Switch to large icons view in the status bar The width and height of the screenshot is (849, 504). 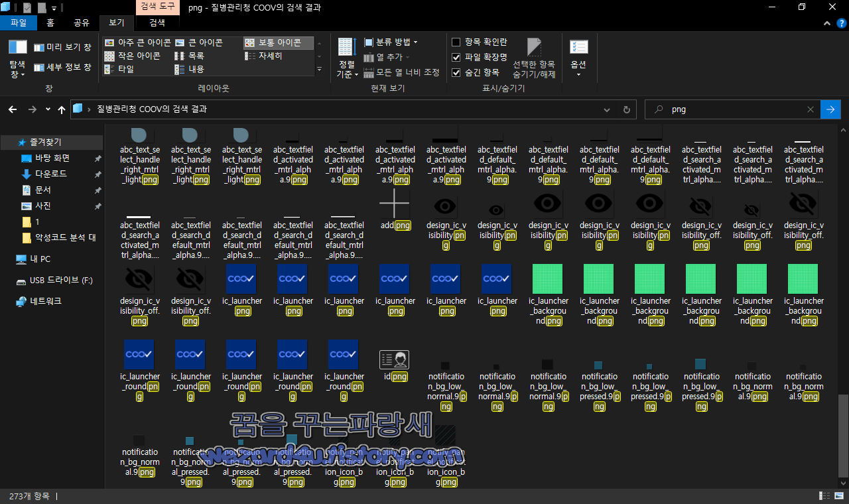[838, 496]
